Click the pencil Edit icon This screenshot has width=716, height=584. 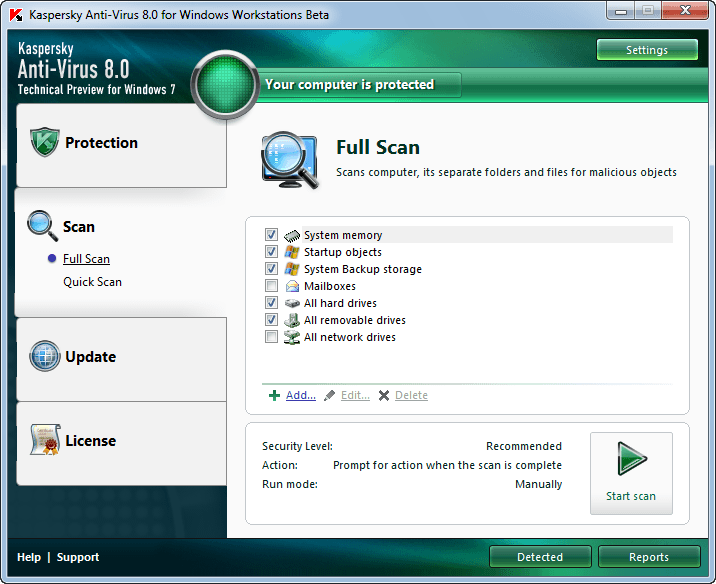tap(329, 395)
